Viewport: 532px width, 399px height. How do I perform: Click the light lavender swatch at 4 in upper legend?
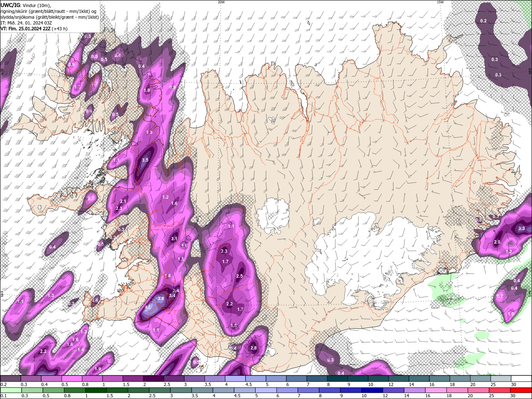pyautogui.click(x=235, y=379)
